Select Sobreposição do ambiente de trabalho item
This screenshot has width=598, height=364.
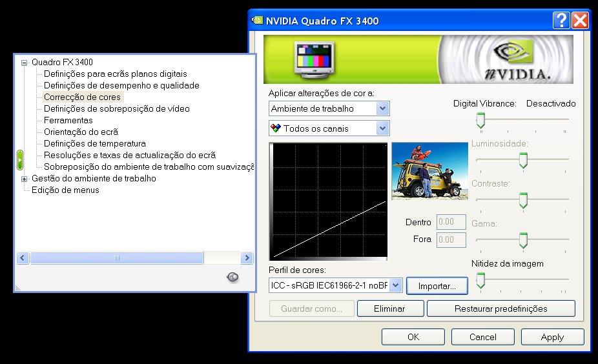[149, 167]
